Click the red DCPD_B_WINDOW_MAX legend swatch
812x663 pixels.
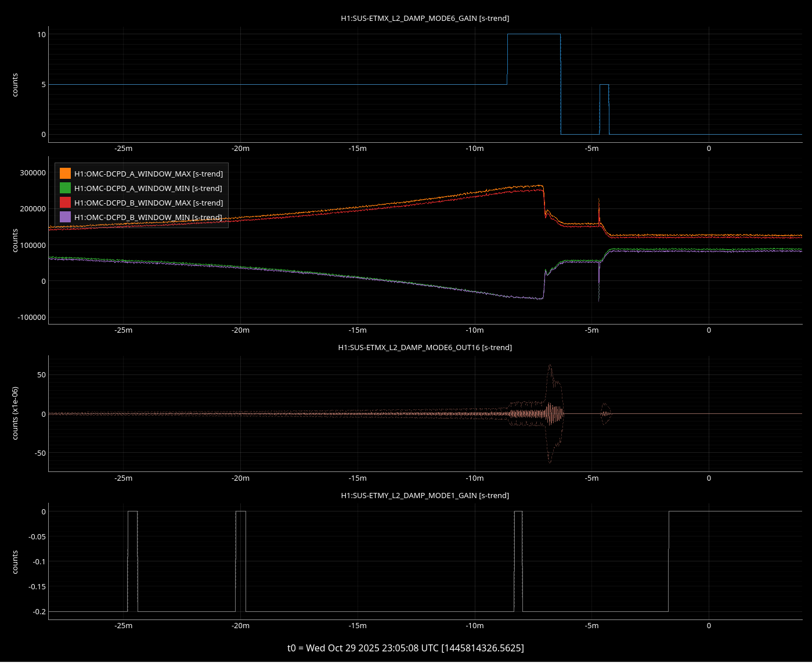[65, 203]
